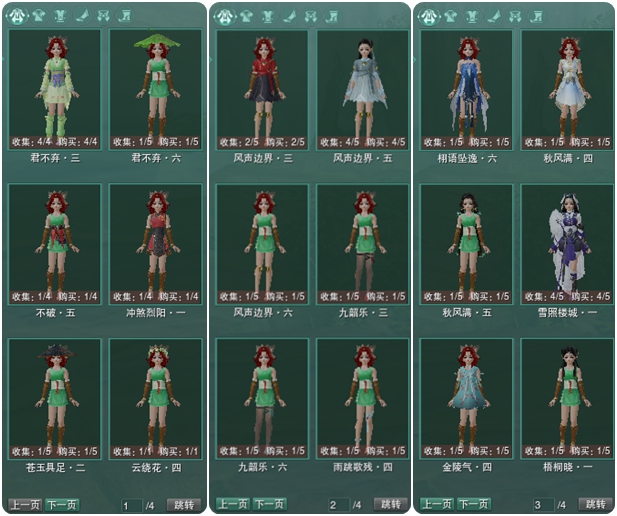Open the 君不弃·三 outfit card
The height and width of the screenshot is (516, 617).
[x=55, y=89]
